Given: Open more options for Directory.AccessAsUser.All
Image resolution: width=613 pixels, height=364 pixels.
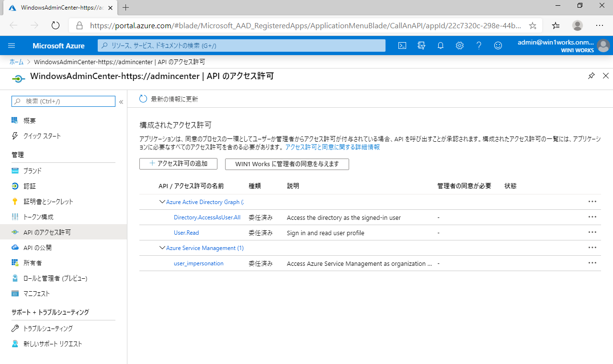Looking at the screenshot, I should click(x=592, y=217).
